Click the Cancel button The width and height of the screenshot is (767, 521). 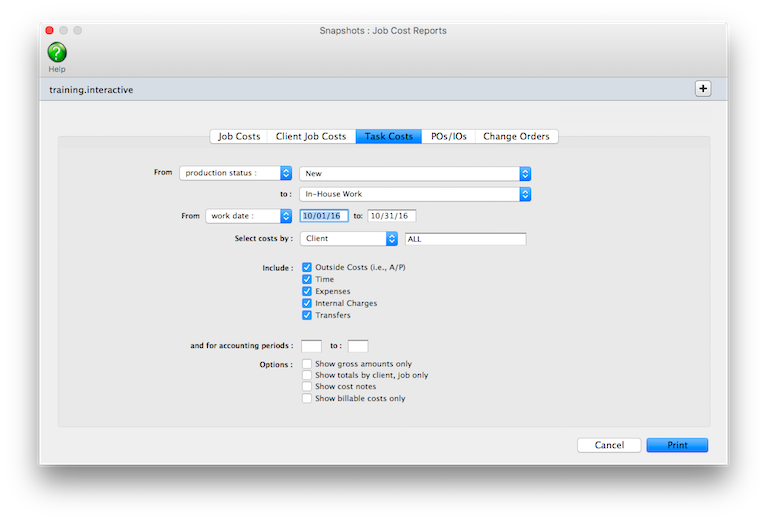[x=609, y=445]
